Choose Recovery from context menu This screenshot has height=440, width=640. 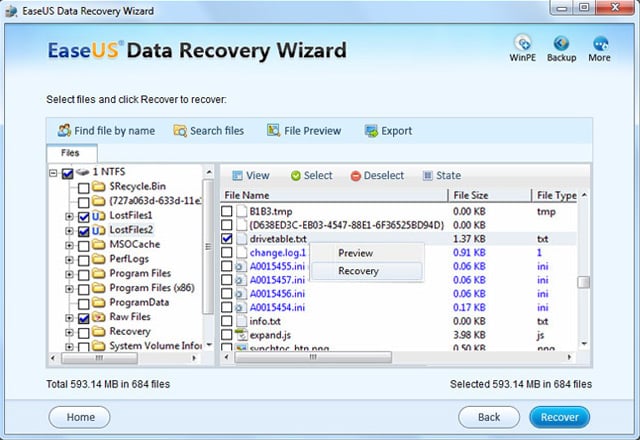coord(367,271)
